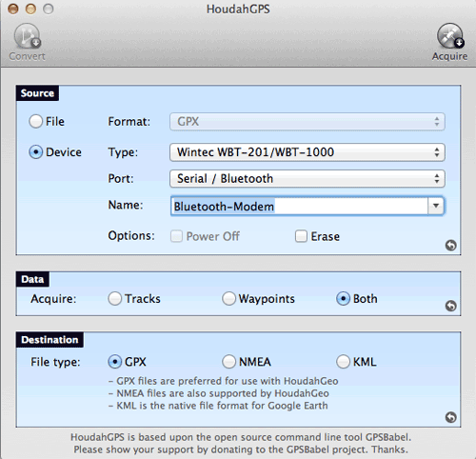Screen dimensions: 476x459
Task: Click the Destination section header
Action: [50, 340]
